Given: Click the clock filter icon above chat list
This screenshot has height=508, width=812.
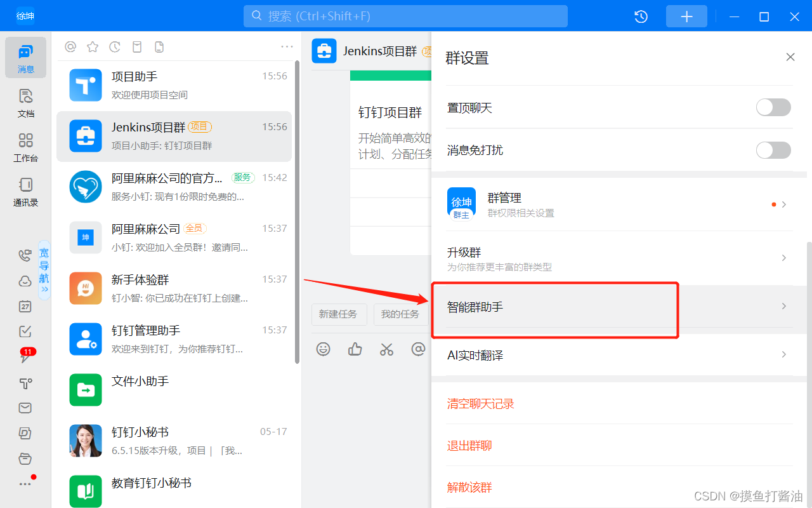Looking at the screenshot, I should tap(115, 46).
